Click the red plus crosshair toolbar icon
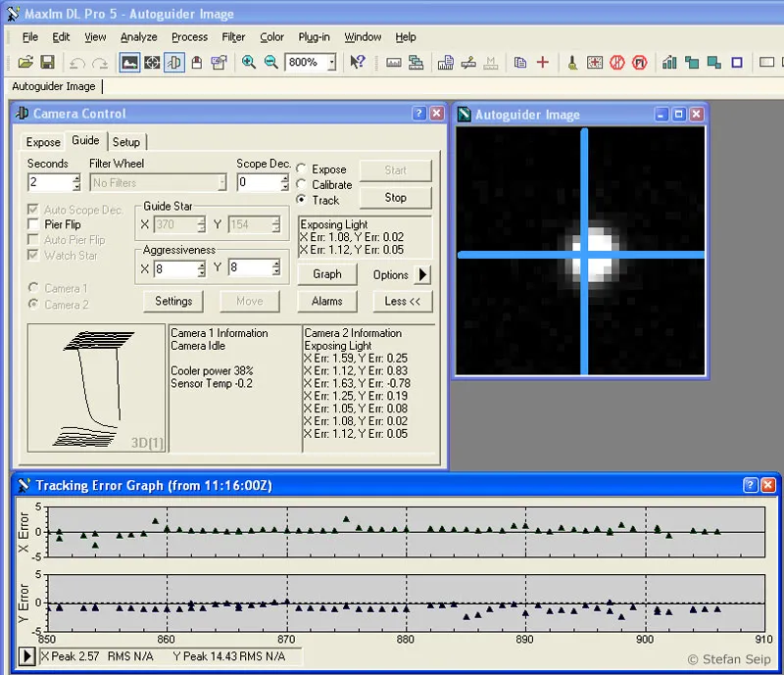This screenshot has width=784, height=675. 543,63
